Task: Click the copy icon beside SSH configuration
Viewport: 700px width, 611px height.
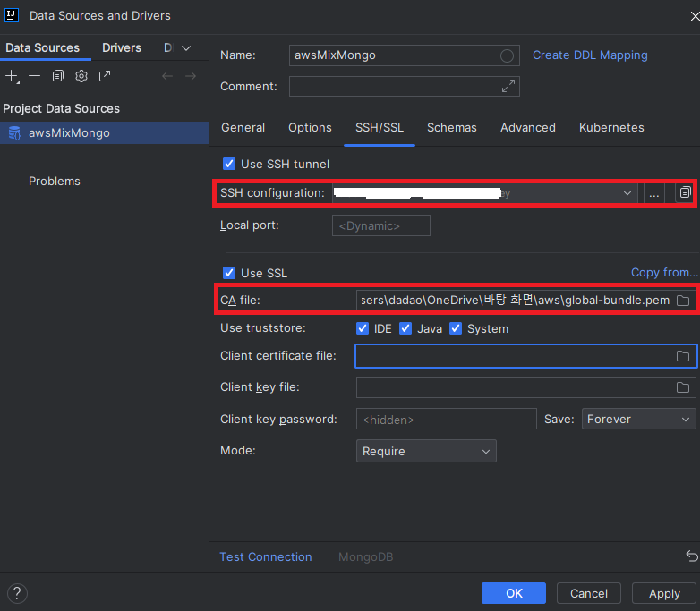Action: click(x=685, y=193)
